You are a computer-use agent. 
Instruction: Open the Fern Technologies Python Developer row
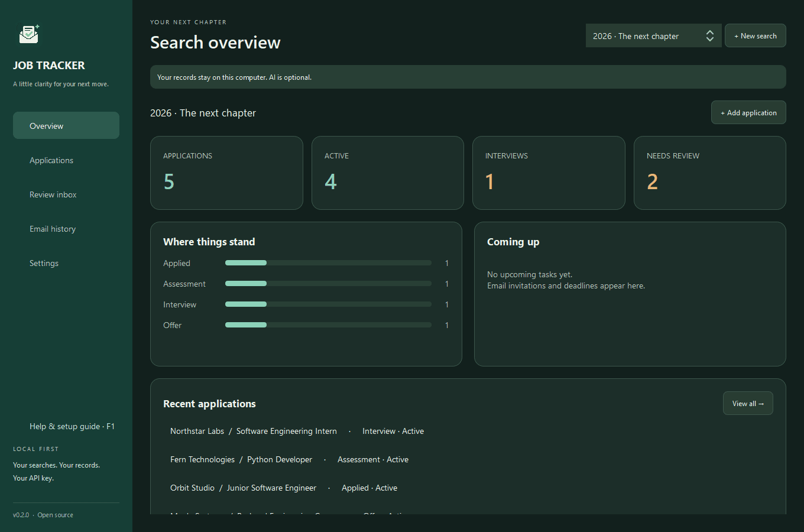coord(468,460)
